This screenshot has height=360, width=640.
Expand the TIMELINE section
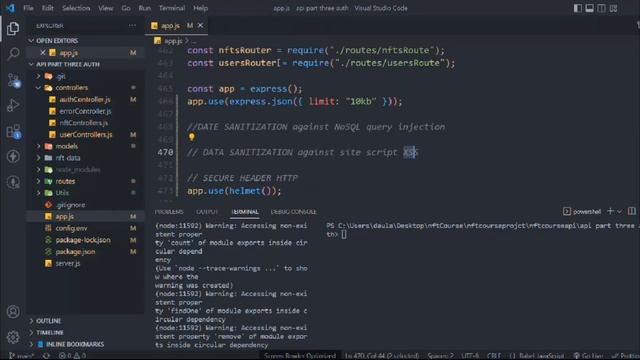click(85, 333)
